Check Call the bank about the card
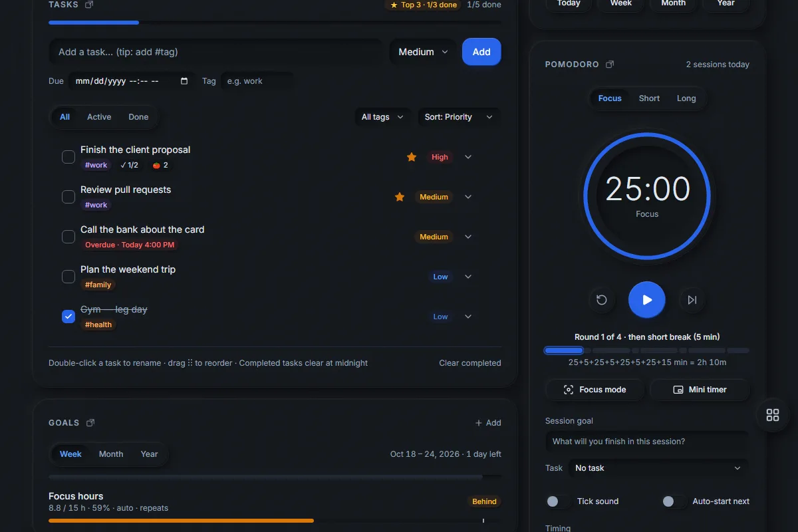The height and width of the screenshot is (532, 798). point(68,237)
